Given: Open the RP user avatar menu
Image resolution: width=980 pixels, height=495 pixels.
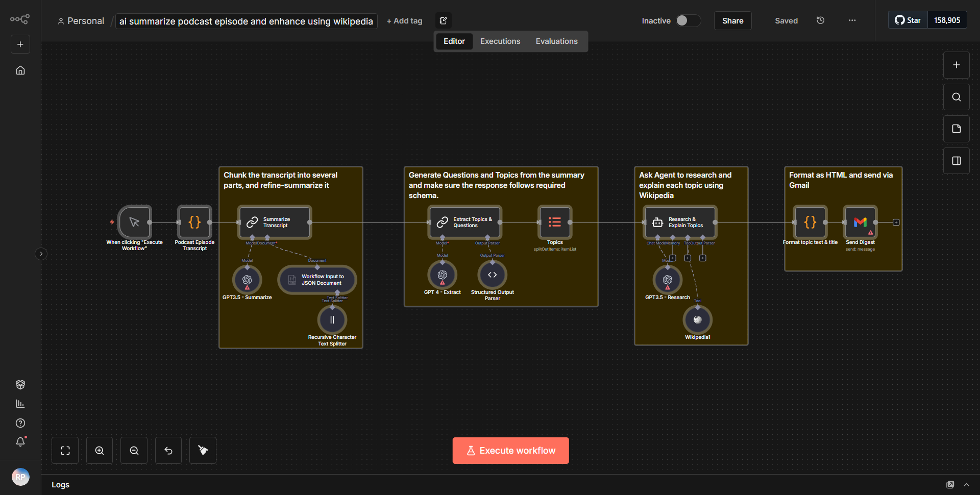Looking at the screenshot, I should tap(20, 477).
